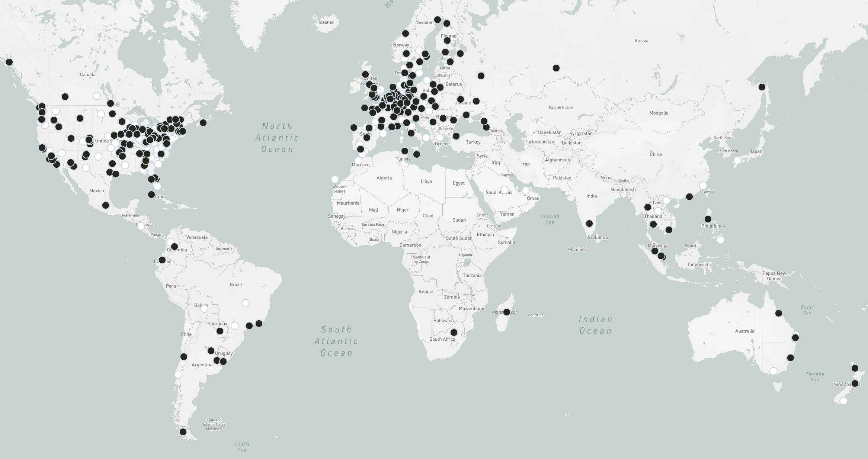
Task: Select the black marker in Ecuador
Action: 162,260
